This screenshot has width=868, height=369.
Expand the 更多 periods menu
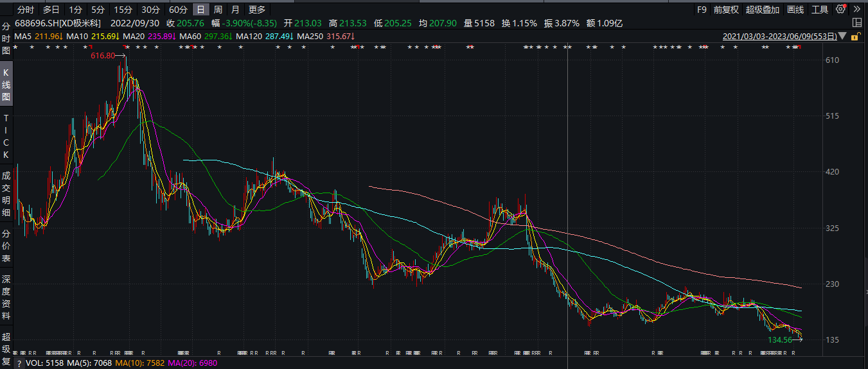point(256,10)
